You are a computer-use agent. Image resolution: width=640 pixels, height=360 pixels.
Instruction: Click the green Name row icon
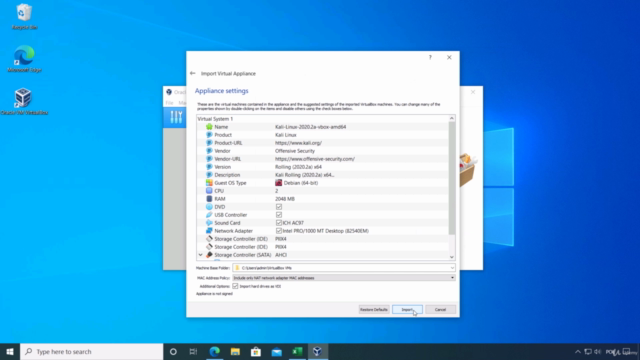[209, 127]
